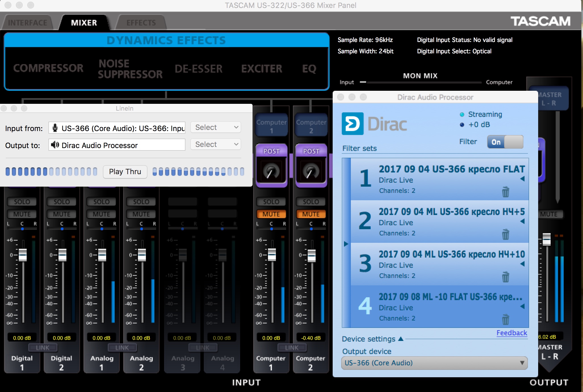583x392 pixels.
Task: Turn off the Dirac Filter switch
Action: pos(505,142)
